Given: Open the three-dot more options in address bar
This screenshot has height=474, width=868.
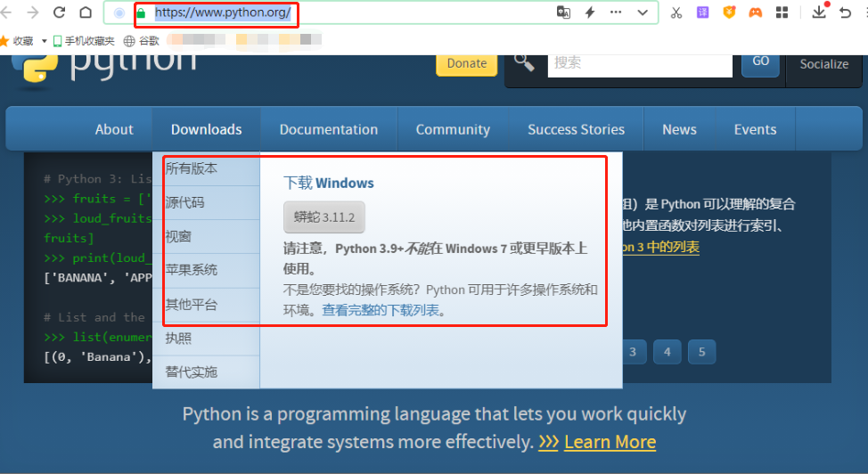Looking at the screenshot, I should pyautogui.click(x=616, y=12).
